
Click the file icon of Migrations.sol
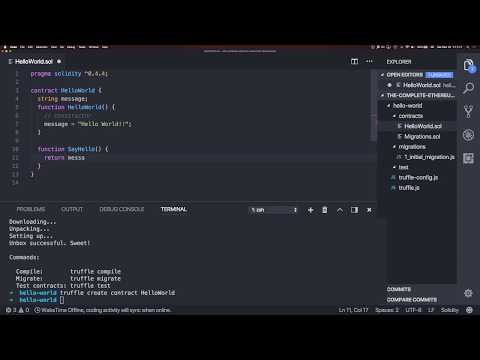399,137
